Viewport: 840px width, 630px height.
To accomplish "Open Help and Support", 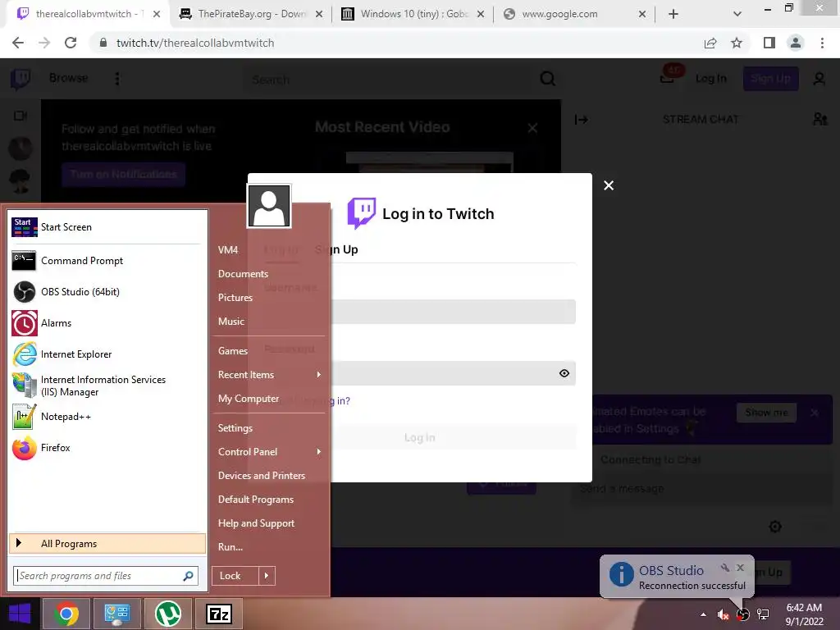I will click(256, 523).
